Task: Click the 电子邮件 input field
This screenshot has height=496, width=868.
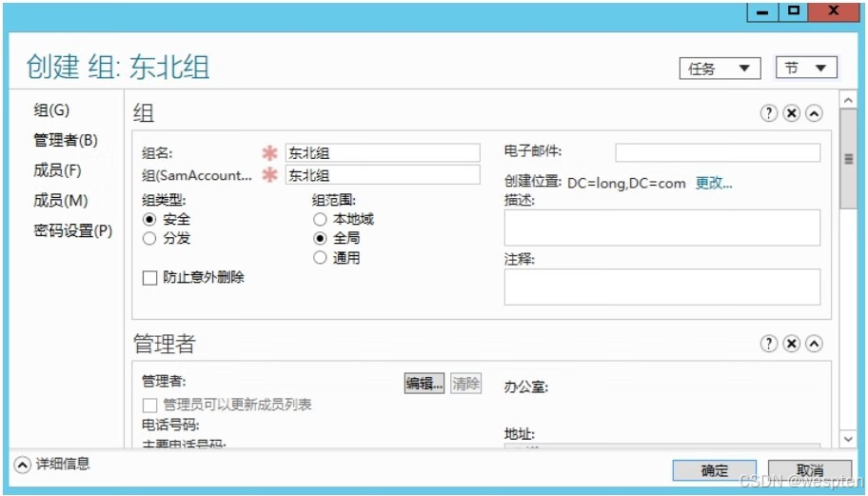Action: (x=718, y=152)
